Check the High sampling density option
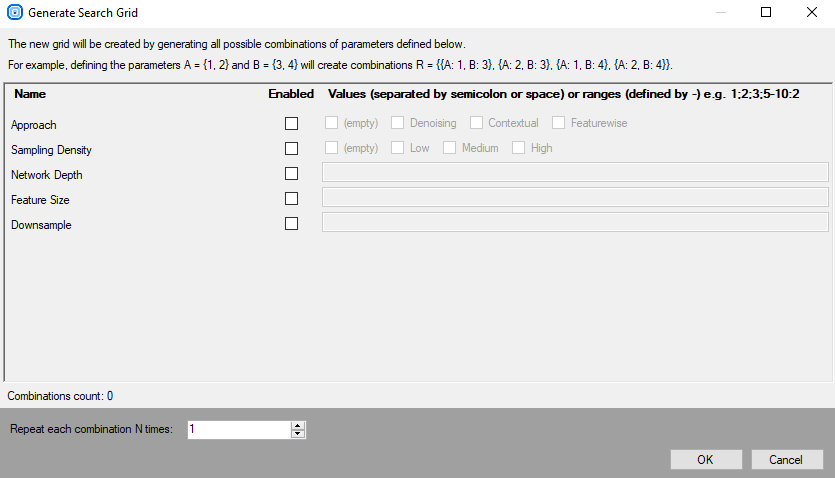835x478 pixels. tap(519, 148)
